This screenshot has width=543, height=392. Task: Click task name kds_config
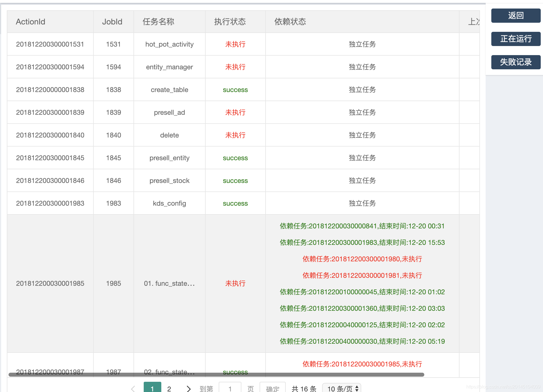click(170, 203)
